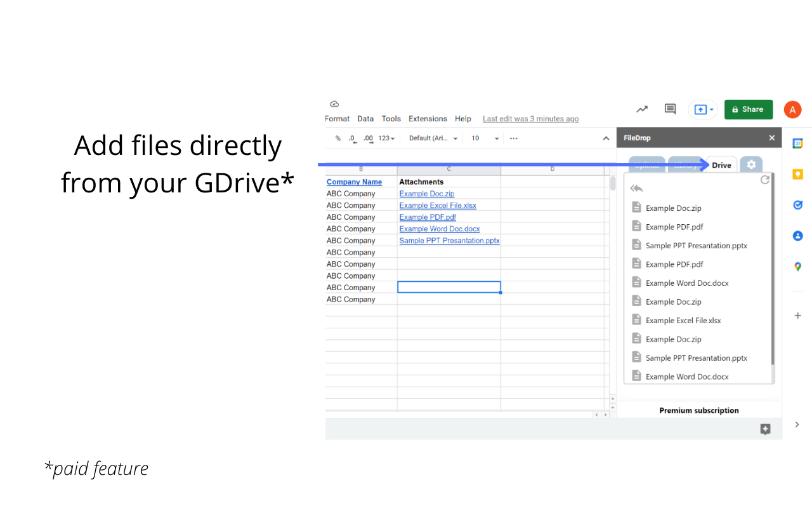Go back with FileDrop double-arrow icon
This screenshot has width=812, height=508.
pos(636,189)
